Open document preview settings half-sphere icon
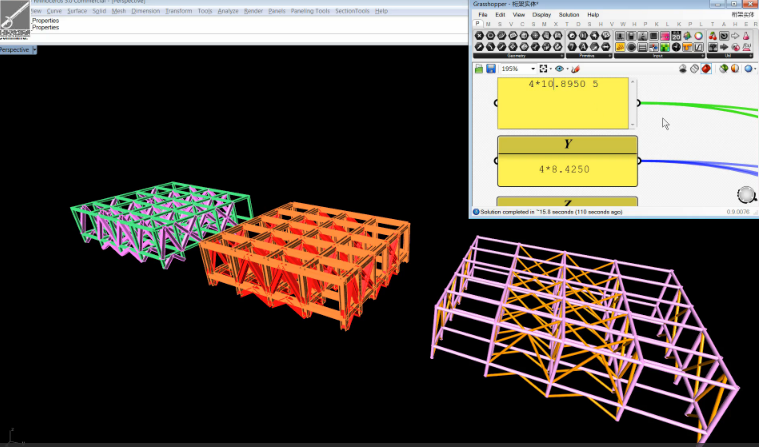 coord(735,69)
